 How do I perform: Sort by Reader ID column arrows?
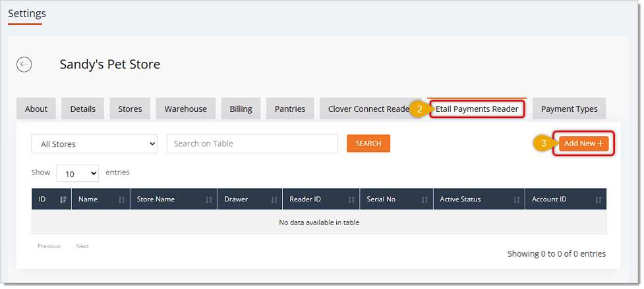tap(351, 199)
